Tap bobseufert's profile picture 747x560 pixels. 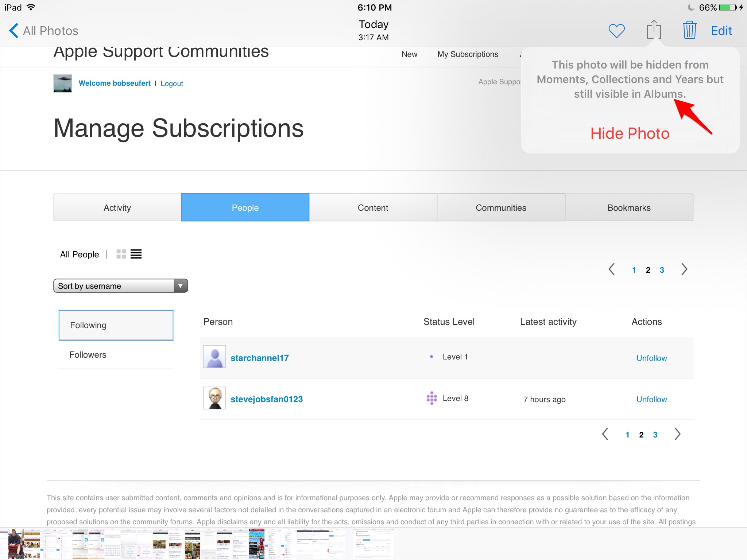pyautogui.click(x=62, y=83)
